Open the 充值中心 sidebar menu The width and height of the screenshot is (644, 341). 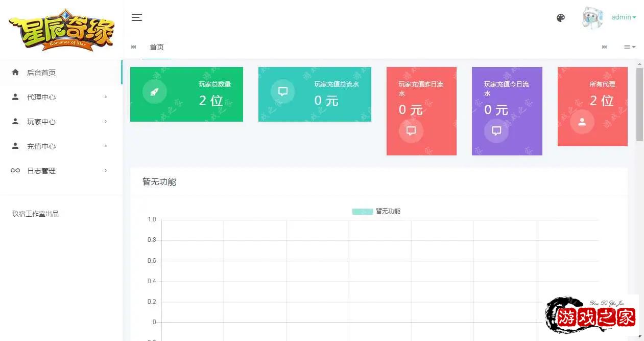coord(41,146)
